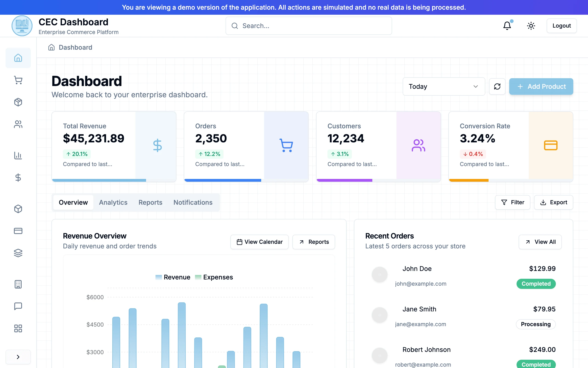Open the Export menu
The width and height of the screenshot is (588, 368).
pos(554,202)
